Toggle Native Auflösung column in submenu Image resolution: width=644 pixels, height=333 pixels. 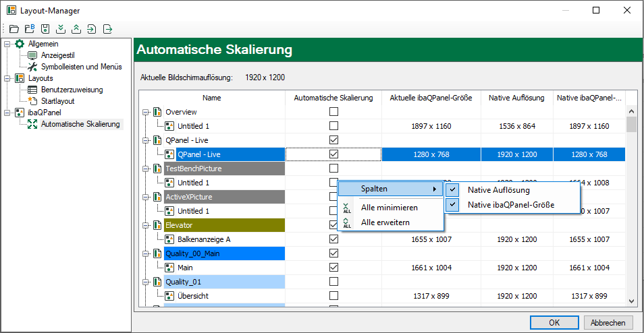[498, 190]
